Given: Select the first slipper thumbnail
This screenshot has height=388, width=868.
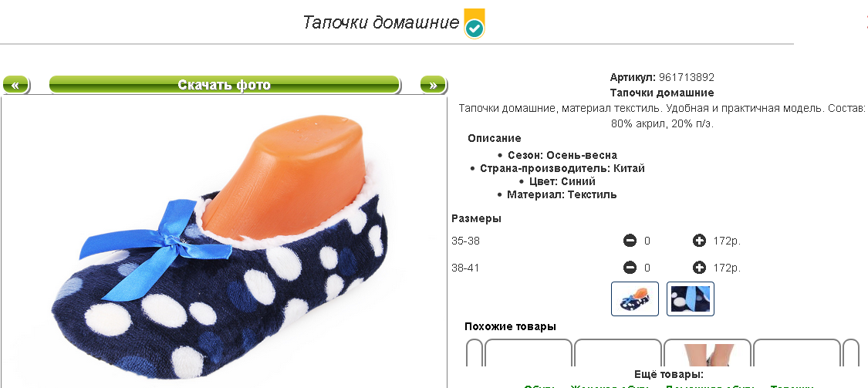Looking at the screenshot, I should (635, 299).
